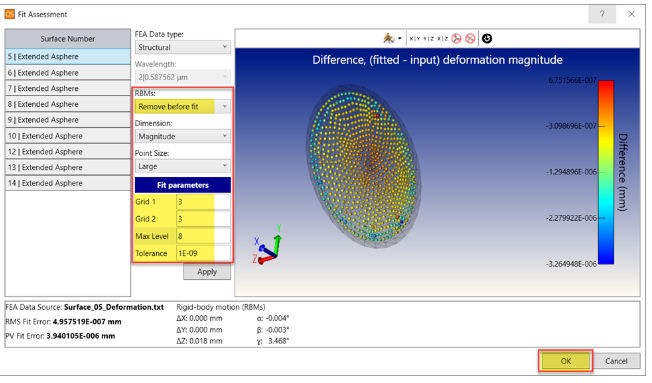
Task: Switch to the X|Y plane view
Action: click(415, 39)
